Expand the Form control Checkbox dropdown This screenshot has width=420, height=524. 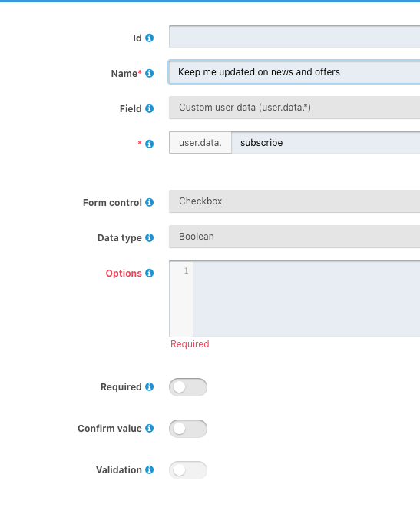tap(295, 201)
